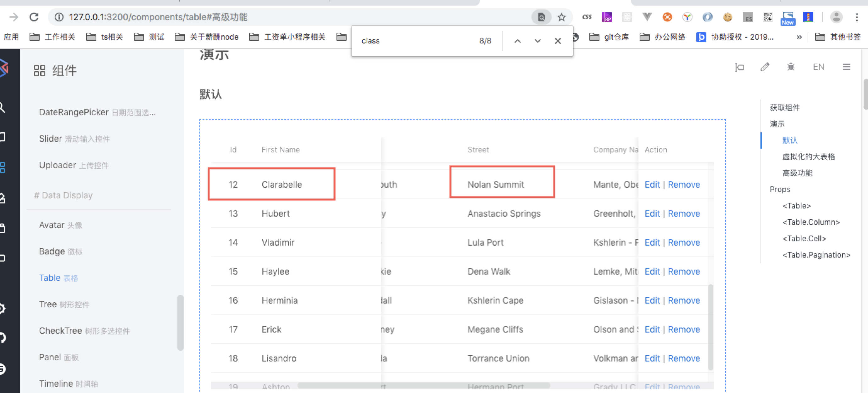Open the hamburger menu icon at top right
The width and height of the screenshot is (868, 393).
pos(847,67)
